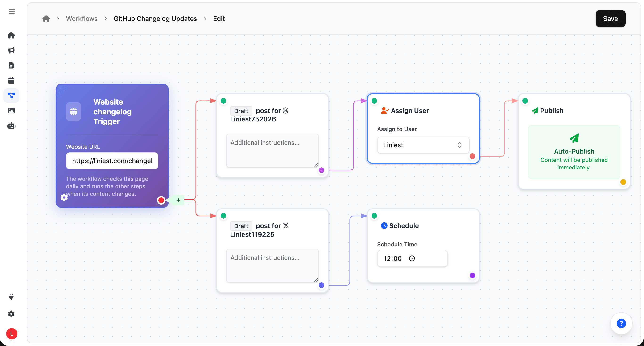Click the megaphone campaigns sidebar icon
644x346 pixels.
[x=11, y=50]
